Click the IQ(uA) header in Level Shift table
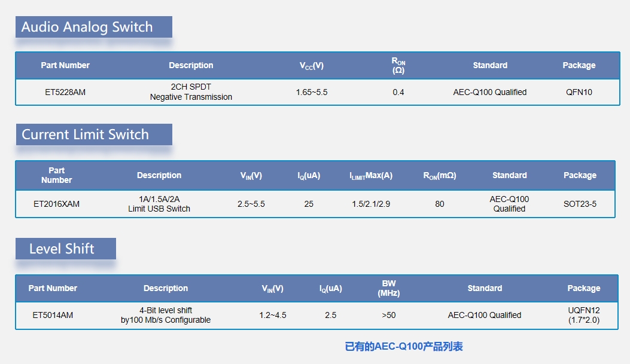The height and width of the screenshot is (364, 630). pos(331,289)
